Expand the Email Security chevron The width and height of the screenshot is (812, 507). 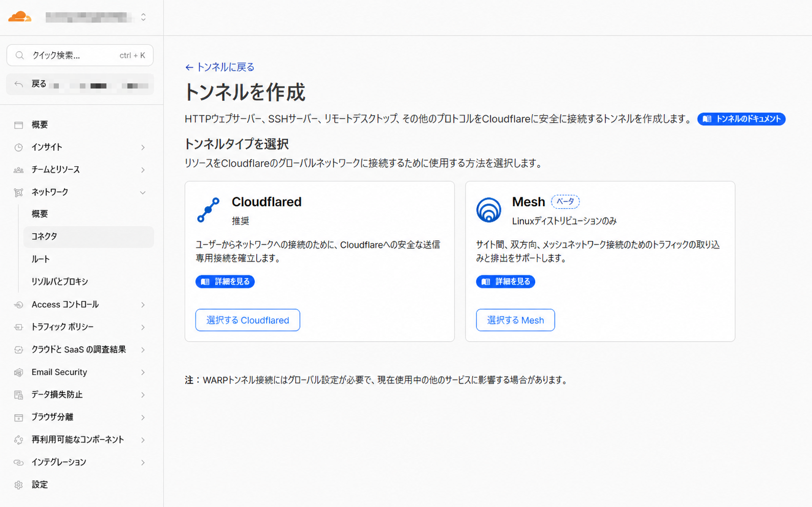click(143, 372)
